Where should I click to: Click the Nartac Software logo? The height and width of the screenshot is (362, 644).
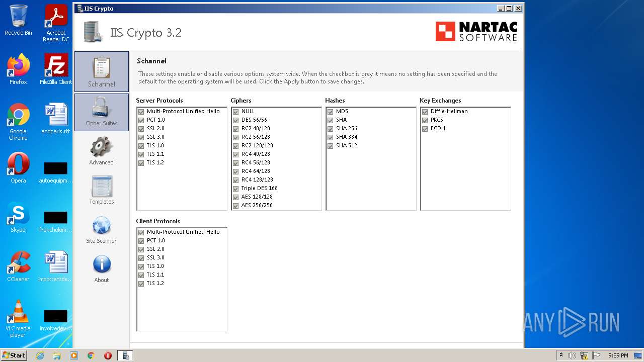pyautogui.click(x=476, y=32)
